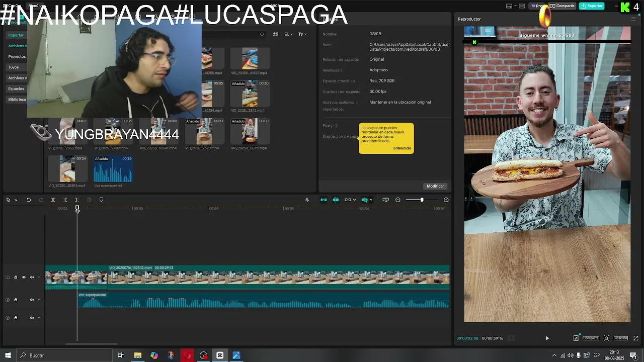
Task: Open more options for Voz superpuesta1 track
Action: 40,300
